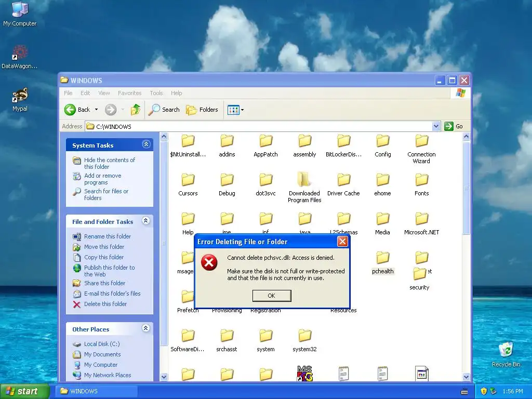
Task: Open the File menu
Action: (x=68, y=93)
